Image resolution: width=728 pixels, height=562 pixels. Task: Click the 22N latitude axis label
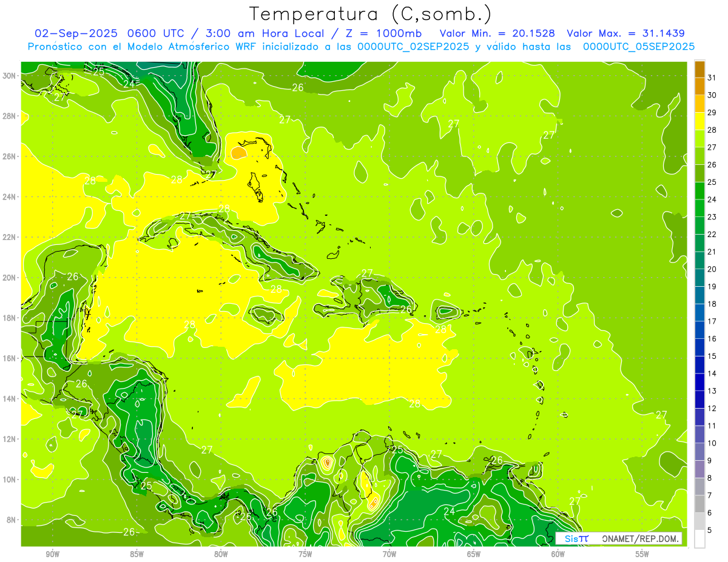pyautogui.click(x=9, y=237)
